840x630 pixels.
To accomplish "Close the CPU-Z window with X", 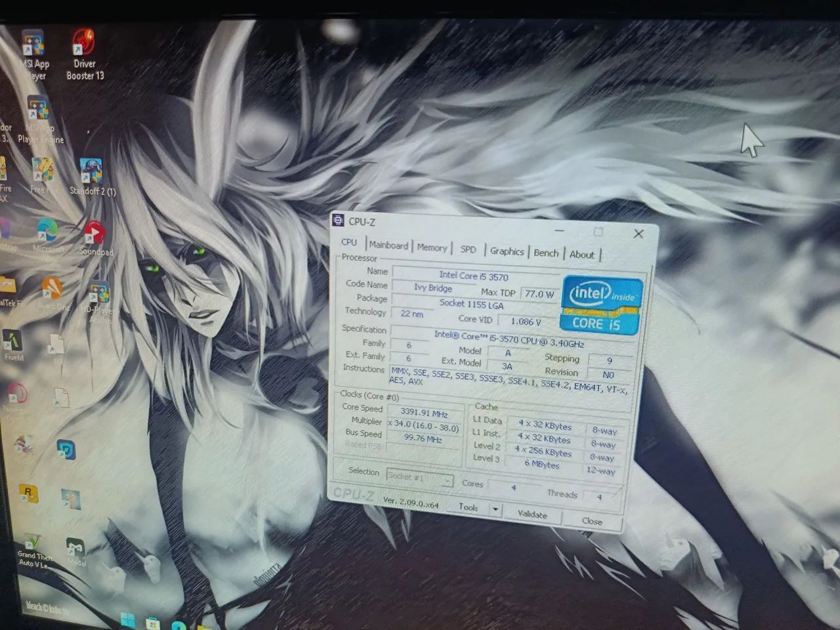I will pyautogui.click(x=638, y=234).
